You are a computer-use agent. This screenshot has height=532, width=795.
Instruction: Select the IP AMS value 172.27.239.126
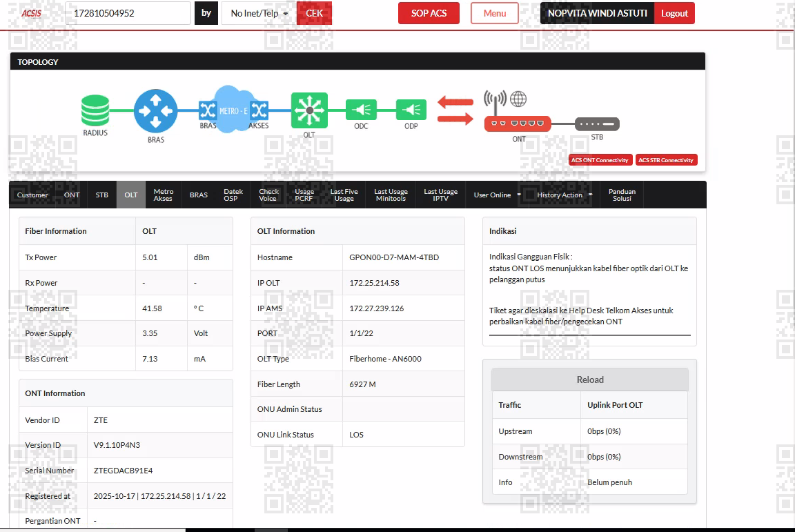click(377, 308)
